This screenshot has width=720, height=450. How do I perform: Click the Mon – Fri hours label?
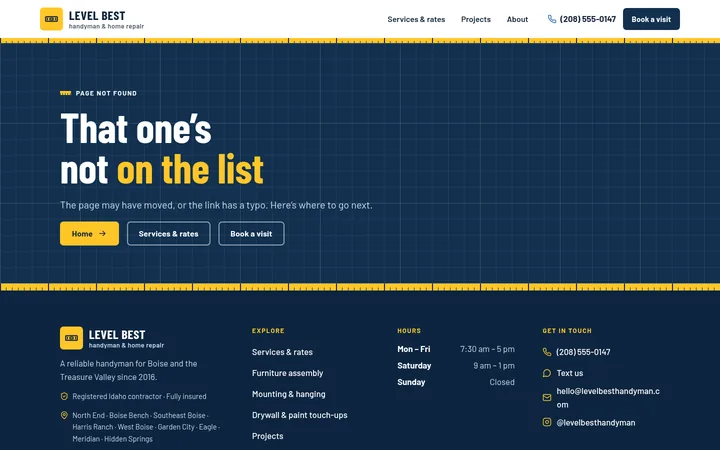(x=414, y=349)
